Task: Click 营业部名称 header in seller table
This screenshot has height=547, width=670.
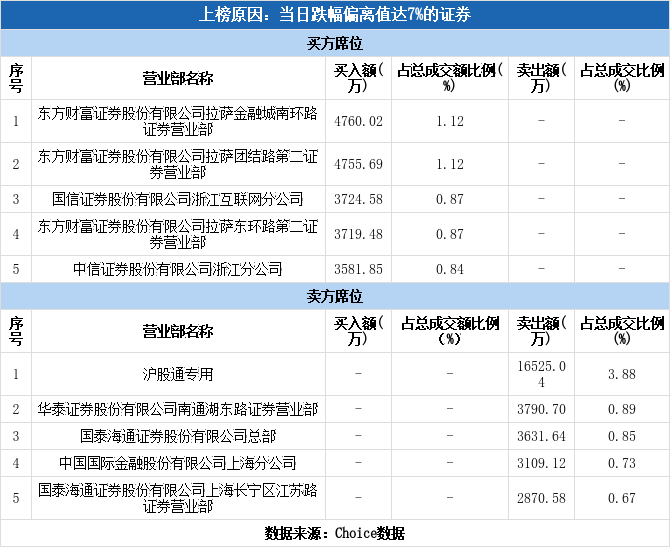Action: pos(178,332)
